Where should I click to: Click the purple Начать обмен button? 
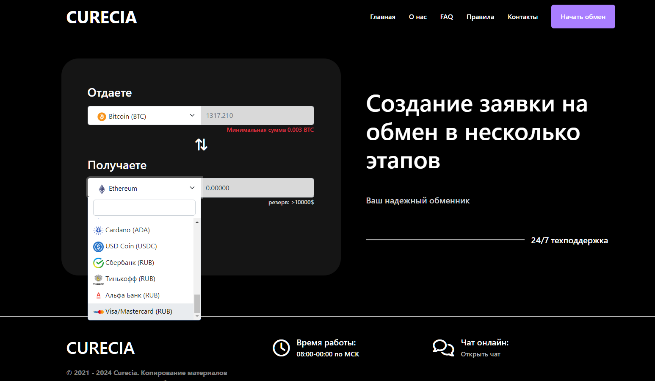tap(583, 17)
